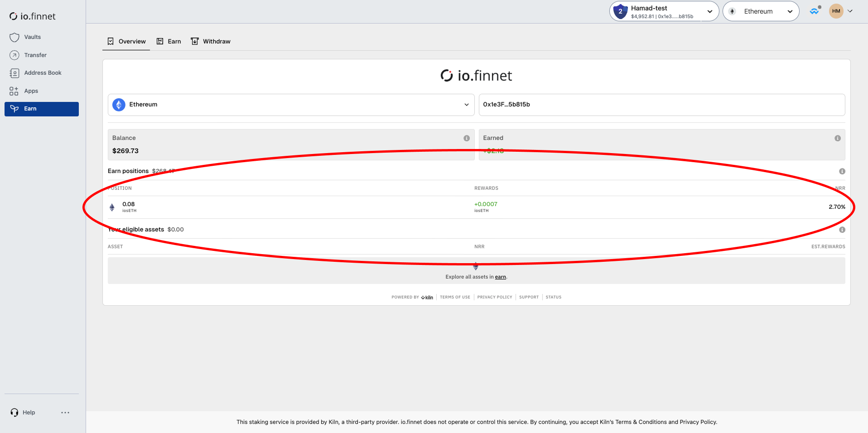This screenshot has height=433, width=868.
Task: Expand the user menu chevron
Action: 850,11
